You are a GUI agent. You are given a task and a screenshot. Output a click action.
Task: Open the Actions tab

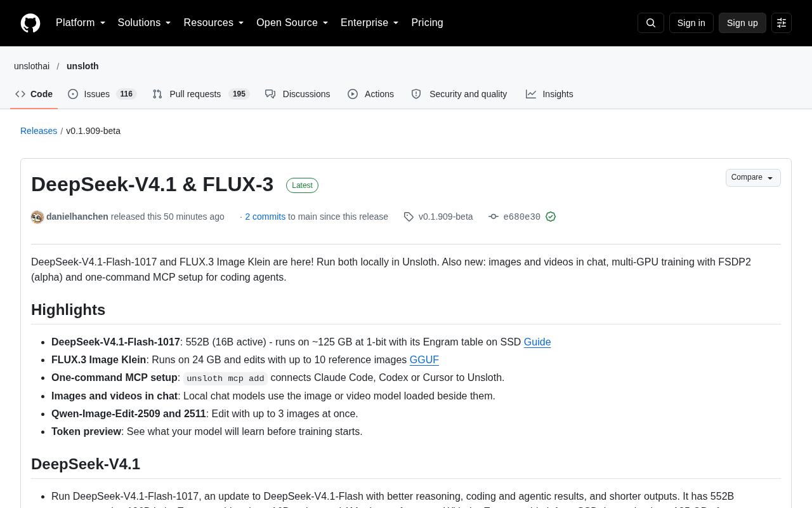point(371,94)
